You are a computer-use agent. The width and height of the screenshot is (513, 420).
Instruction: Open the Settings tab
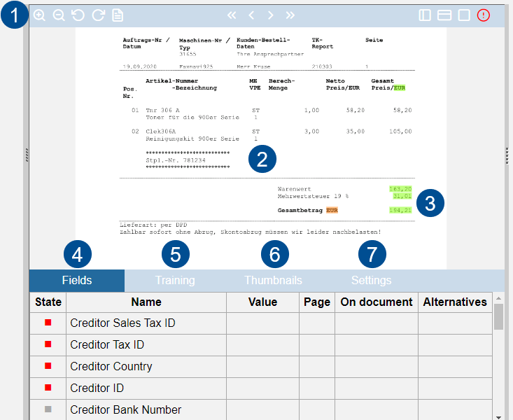click(372, 281)
